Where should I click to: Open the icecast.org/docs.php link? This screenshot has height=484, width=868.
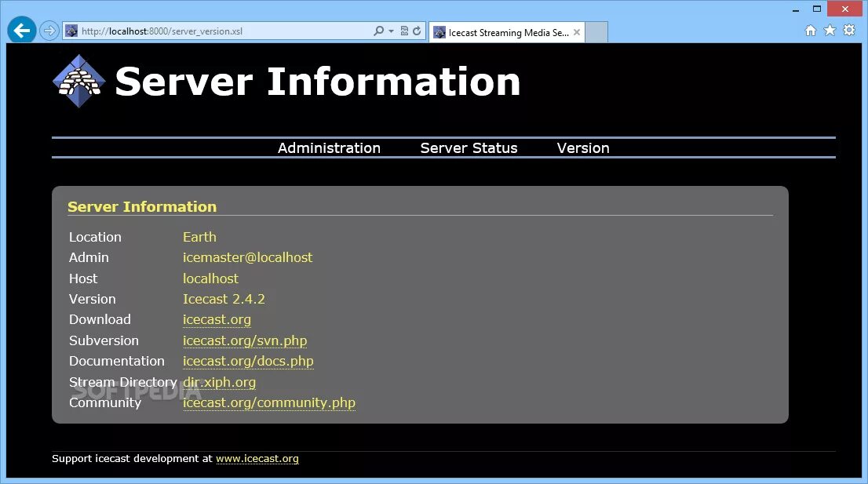tap(248, 361)
